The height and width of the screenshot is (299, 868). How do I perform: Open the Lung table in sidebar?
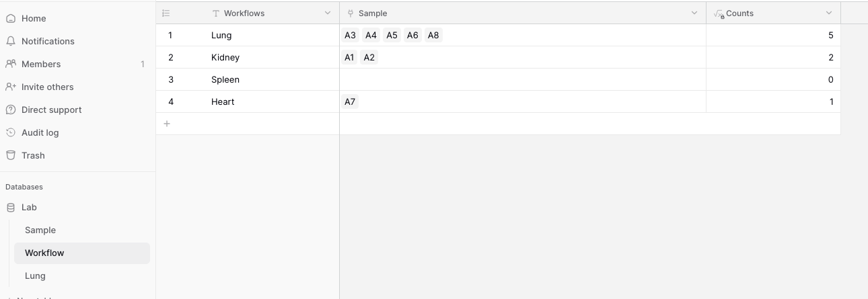coord(35,275)
